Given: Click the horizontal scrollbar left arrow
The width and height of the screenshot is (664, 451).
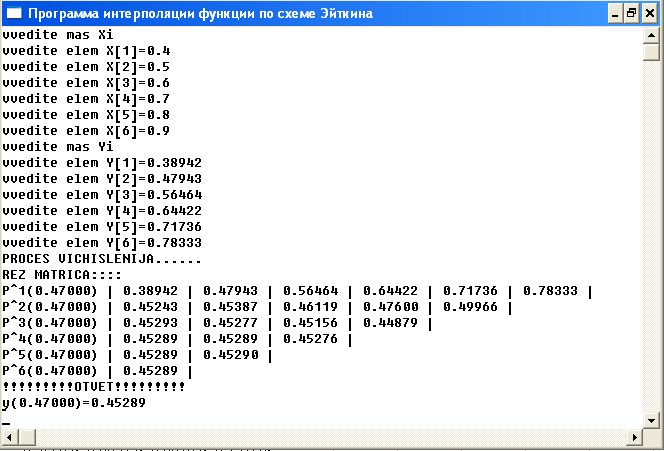Looking at the screenshot, I should tap(10, 437).
